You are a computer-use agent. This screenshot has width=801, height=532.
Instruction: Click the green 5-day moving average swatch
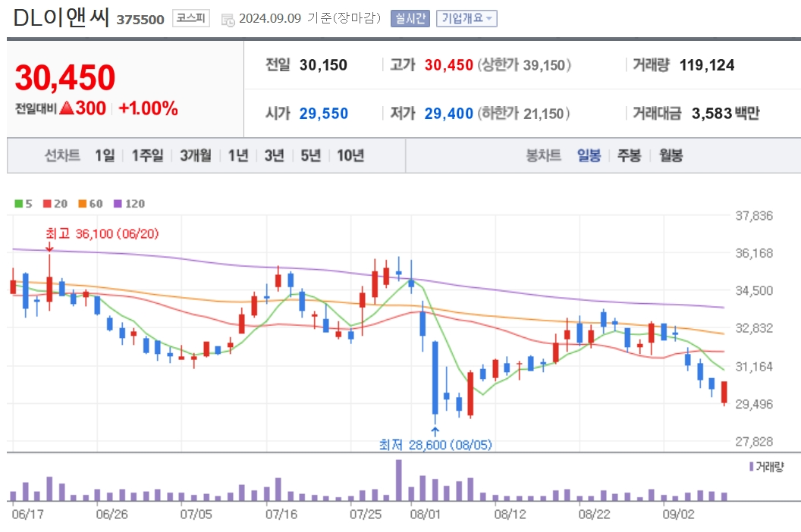pyautogui.click(x=19, y=204)
